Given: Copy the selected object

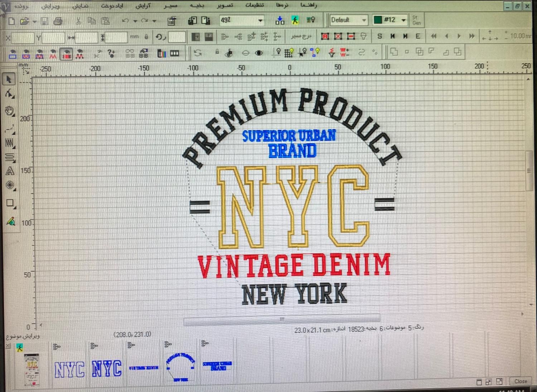Looking at the screenshot, I should tap(92, 21).
